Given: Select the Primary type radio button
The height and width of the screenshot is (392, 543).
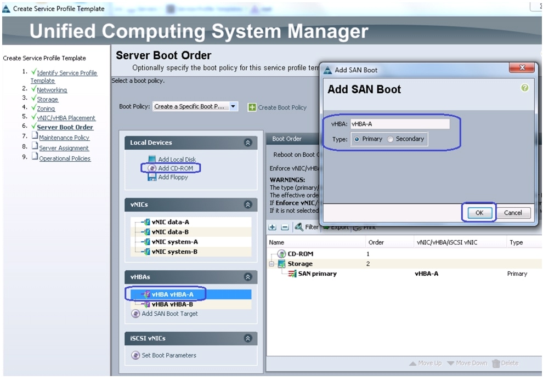Looking at the screenshot, I should [x=357, y=139].
